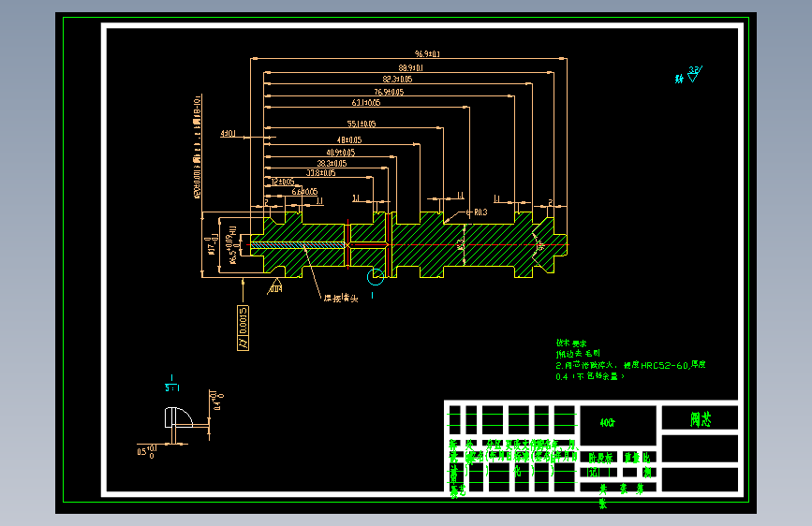Select the 63.1±0.05 dimension text

[x=366, y=103]
